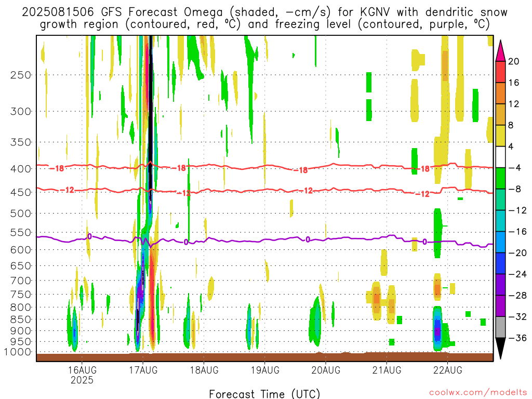Click the colorbar tick value 8
This screenshot has height=399, width=532.
tap(511, 125)
